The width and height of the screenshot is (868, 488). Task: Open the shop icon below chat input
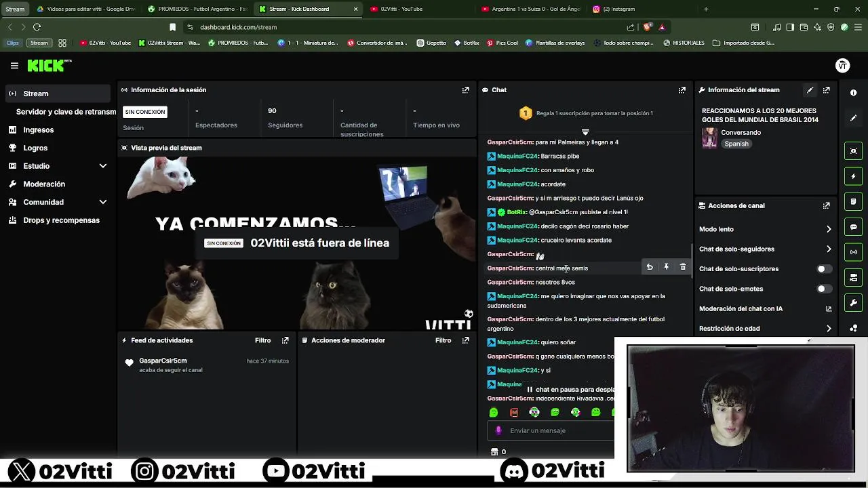click(x=494, y=451)
